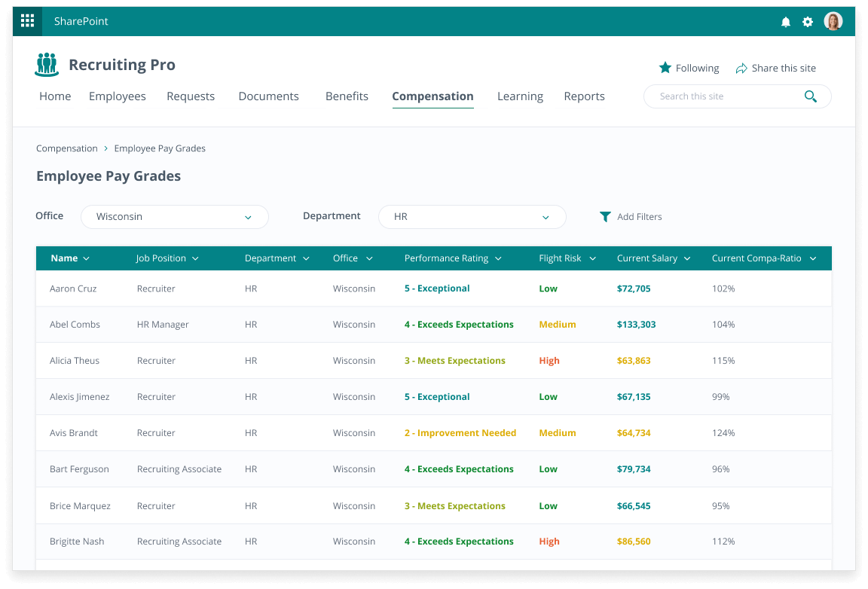Click the Add Filters funnel icon

coord(605,217)
